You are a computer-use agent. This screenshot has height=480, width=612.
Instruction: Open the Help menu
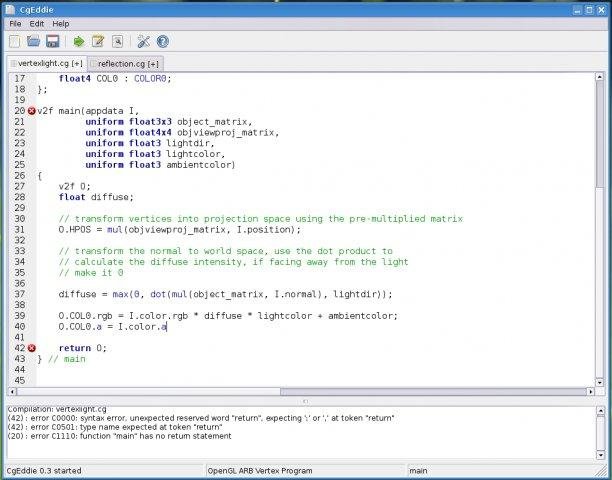point(61,24)
